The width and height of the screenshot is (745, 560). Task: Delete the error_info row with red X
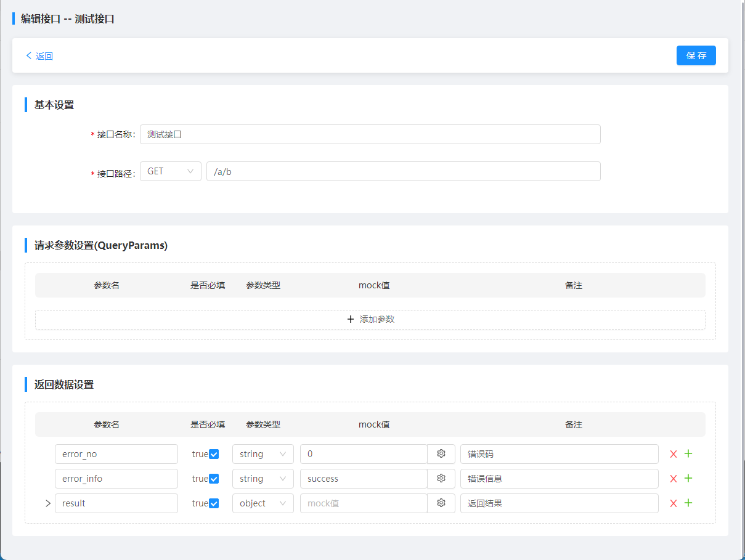click(x=674, y=479)
